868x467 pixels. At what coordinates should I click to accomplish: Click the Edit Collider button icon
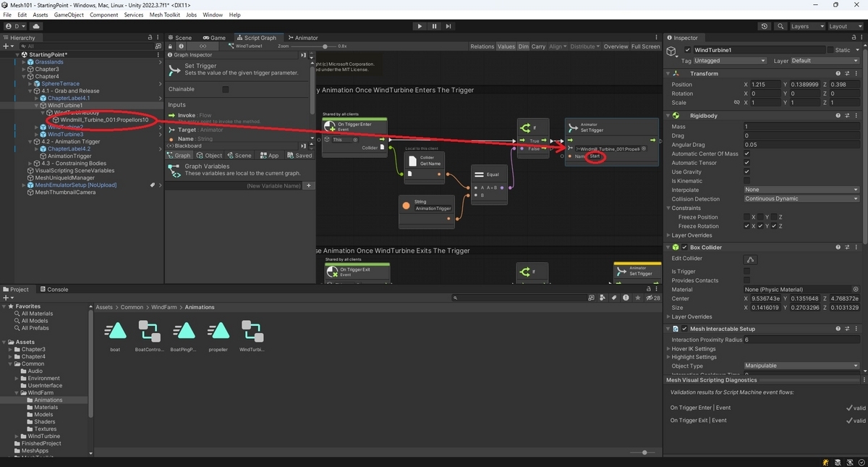point(751,259)
